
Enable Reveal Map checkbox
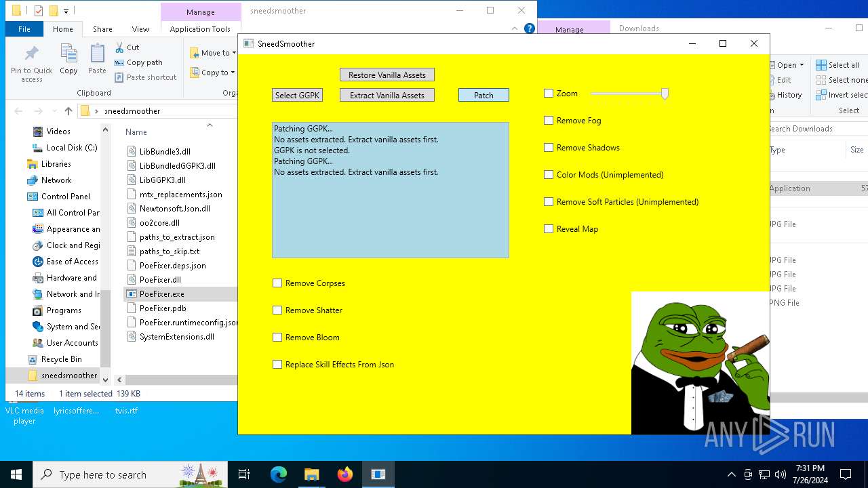coord(549,229)
